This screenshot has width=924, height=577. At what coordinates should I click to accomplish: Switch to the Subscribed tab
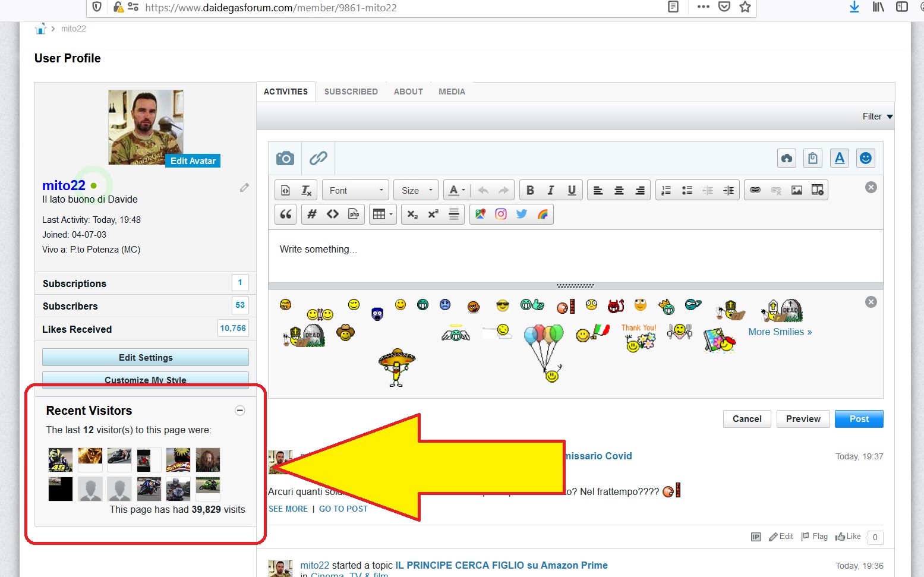click(x=351, y=92)
